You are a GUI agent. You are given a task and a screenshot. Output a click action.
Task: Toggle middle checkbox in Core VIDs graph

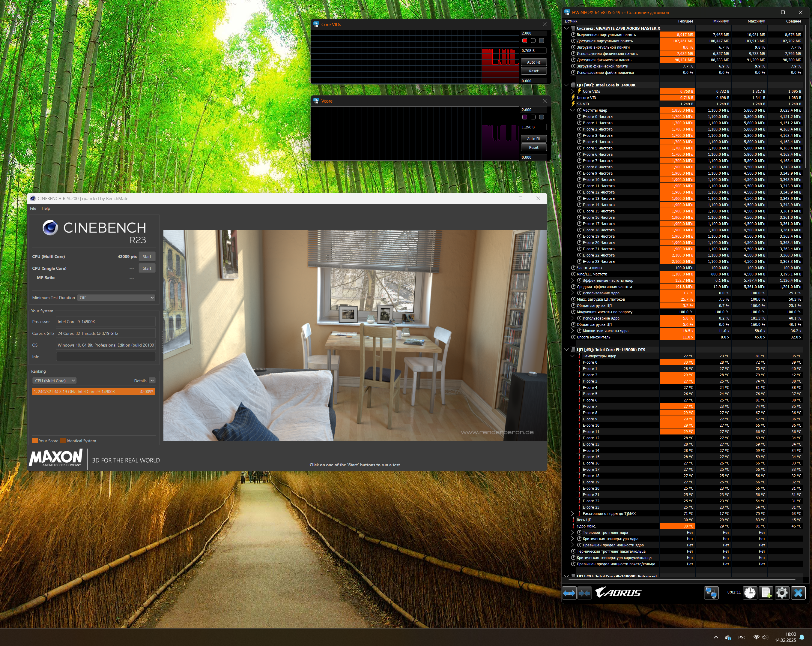click(x=533, y=41)
